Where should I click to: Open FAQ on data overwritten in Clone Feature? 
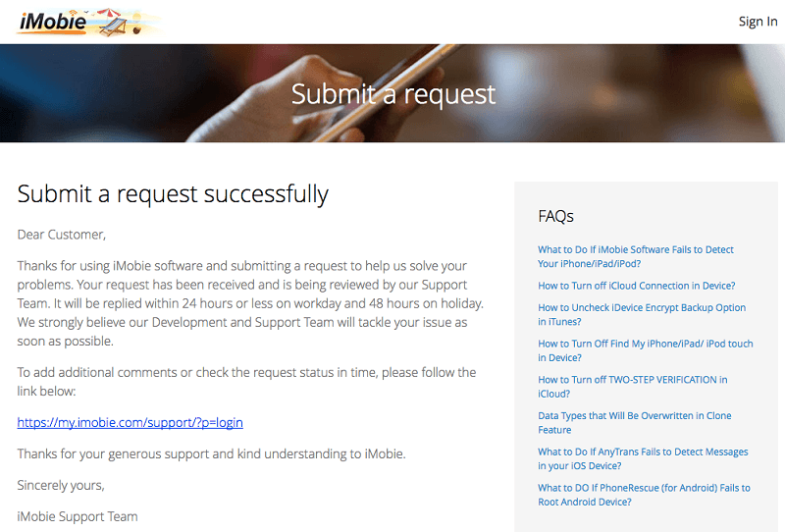tap(635, 423)
